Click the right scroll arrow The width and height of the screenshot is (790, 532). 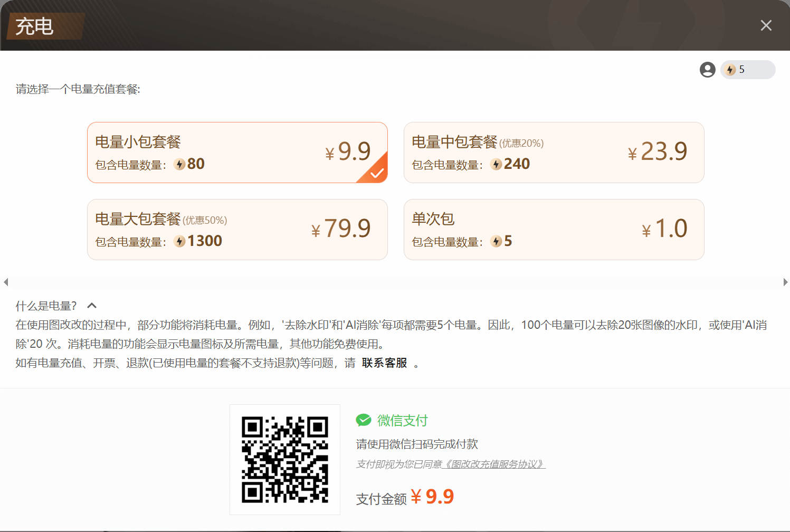pos(785,282)
